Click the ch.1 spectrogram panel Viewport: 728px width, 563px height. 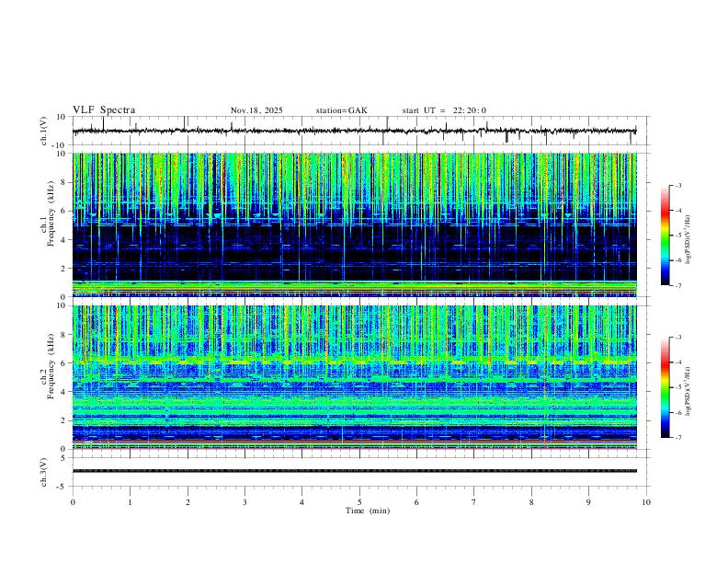point(354,224)
